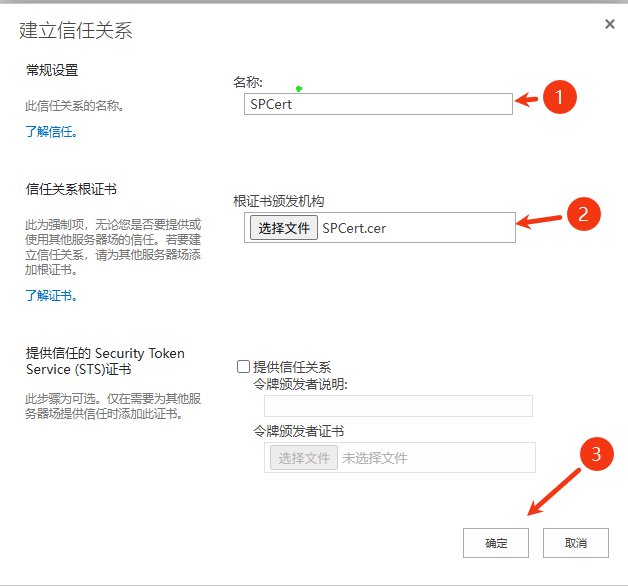This screenshot has width=628, height=586.
Task: Enable the 提供信任关系 checkbox
Action: pos(243,367)
